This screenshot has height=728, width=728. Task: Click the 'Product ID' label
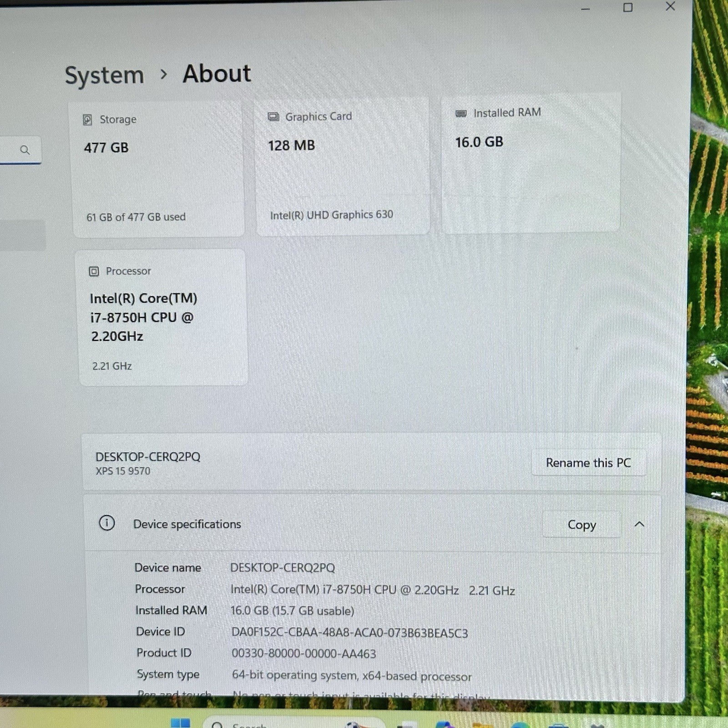click(x=164, y=652)
